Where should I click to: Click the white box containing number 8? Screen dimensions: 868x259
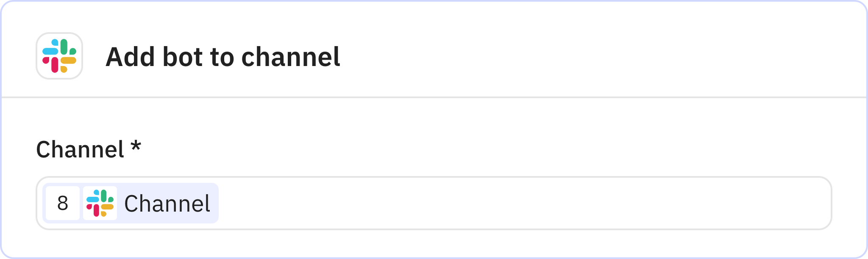pos(63,203)
